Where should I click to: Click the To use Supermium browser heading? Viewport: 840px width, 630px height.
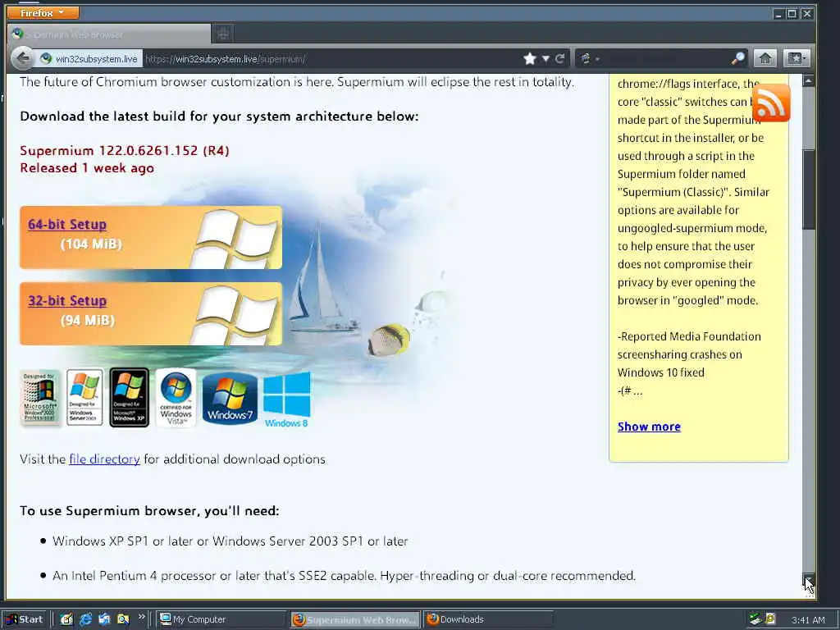pos(149,510)
